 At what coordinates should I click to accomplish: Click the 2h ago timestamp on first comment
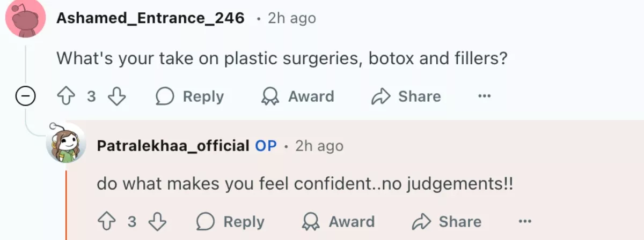292,18
